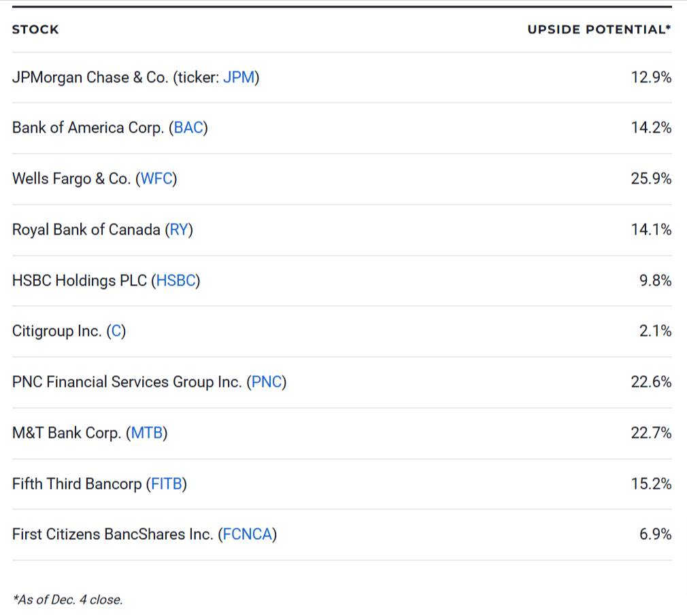Screen dimensions: 687x616
Task: Click the 2.1% value in Citigroup row
Action: point(655,331)
